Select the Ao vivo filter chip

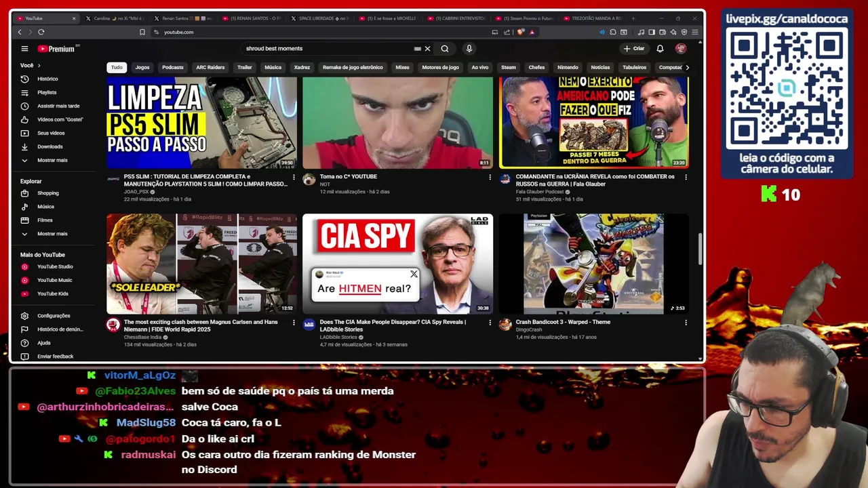click(480, 67)
